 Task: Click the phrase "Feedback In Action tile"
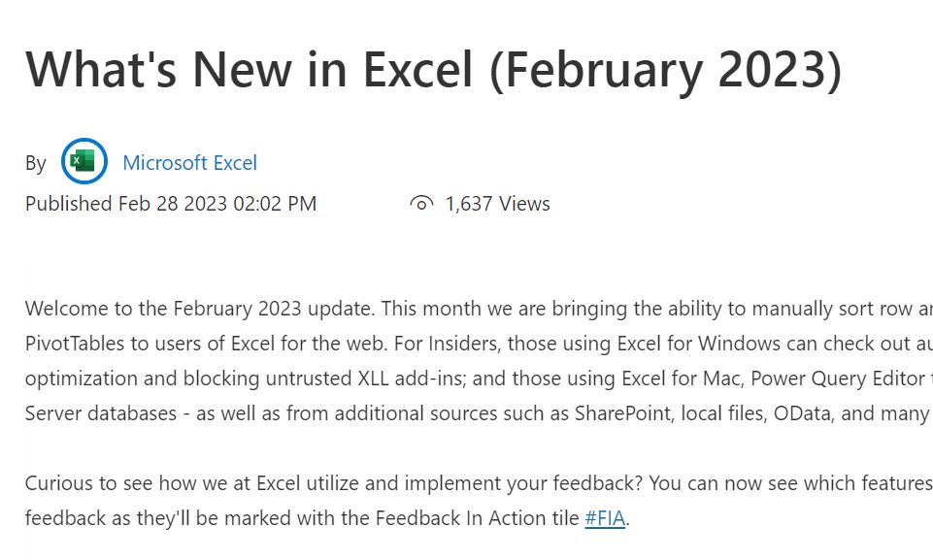pos(473,518)
